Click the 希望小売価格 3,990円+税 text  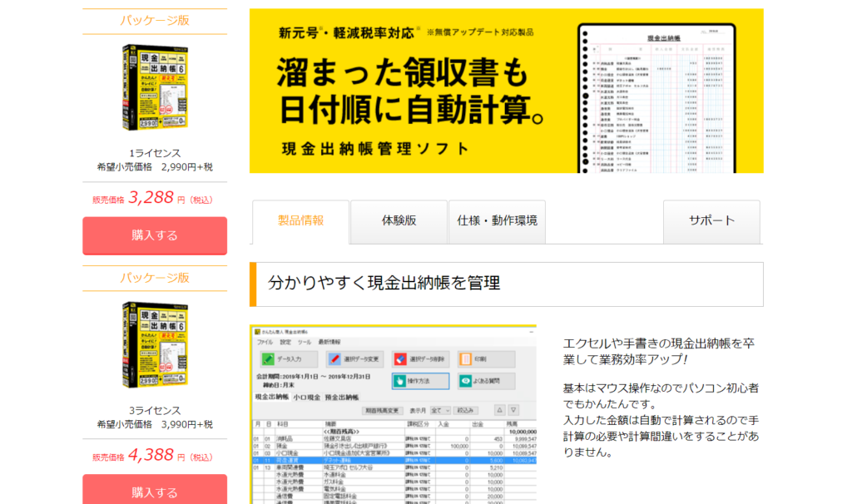tap(155, 425)
